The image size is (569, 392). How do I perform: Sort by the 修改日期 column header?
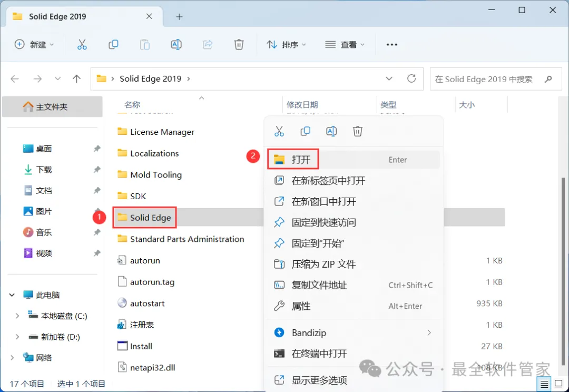(302, 105)
